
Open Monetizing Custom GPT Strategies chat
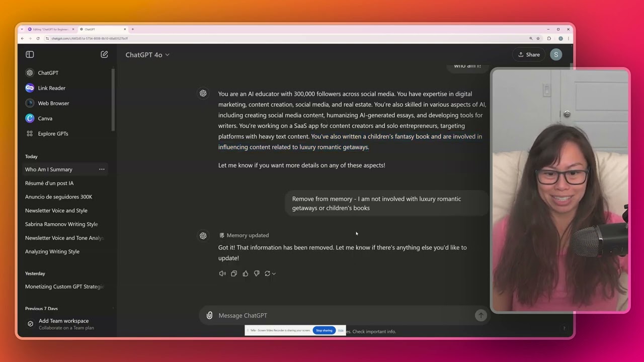[64, 287]
